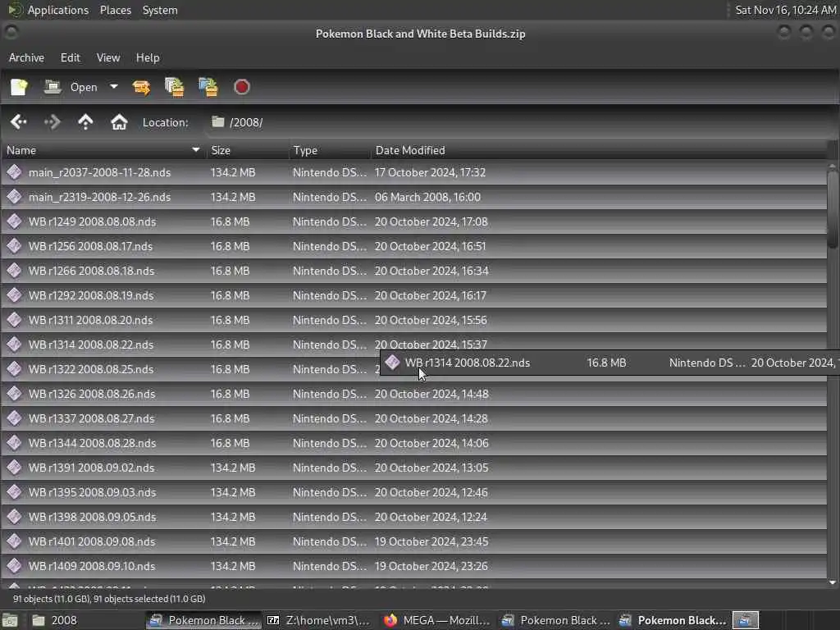Sort by the Date Modified column header
The image size is (840, 630).
pyautogui.click(x=598, y=150)
